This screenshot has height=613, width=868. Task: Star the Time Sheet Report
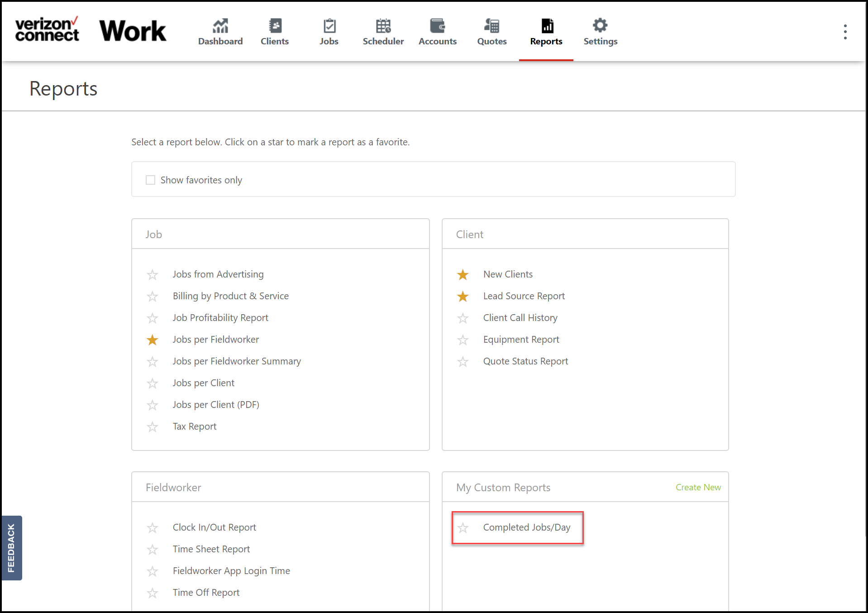(x=153, y=550)
